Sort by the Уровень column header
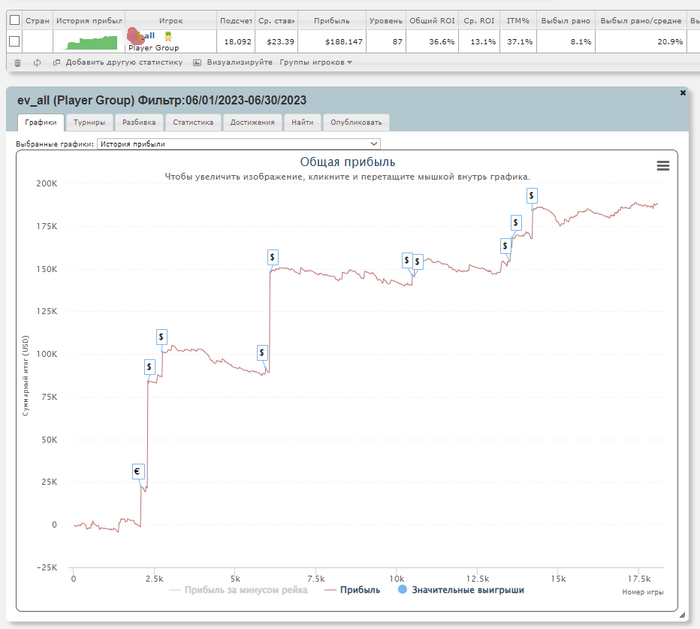The image size is (700, 629). (386, 21)
